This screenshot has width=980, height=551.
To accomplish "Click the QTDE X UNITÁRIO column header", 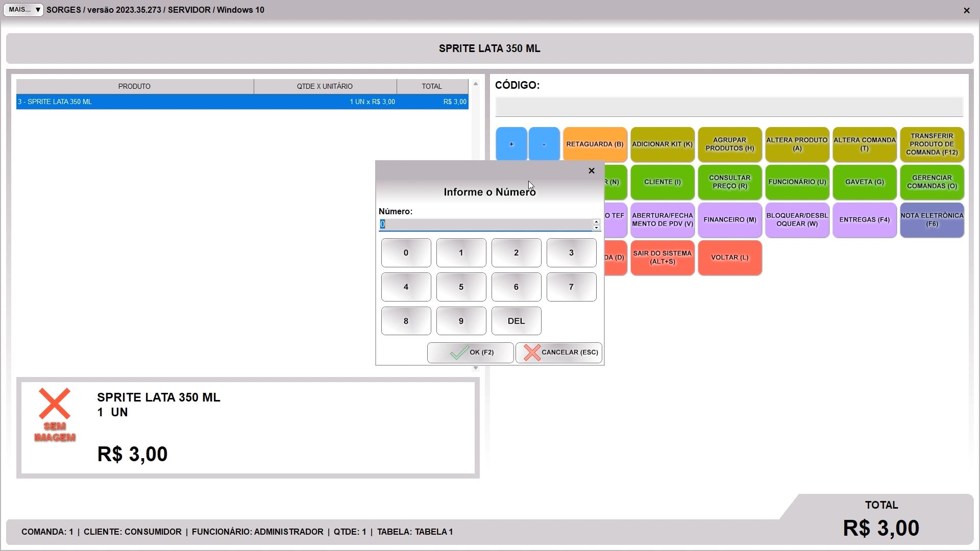I will [325, 86].
